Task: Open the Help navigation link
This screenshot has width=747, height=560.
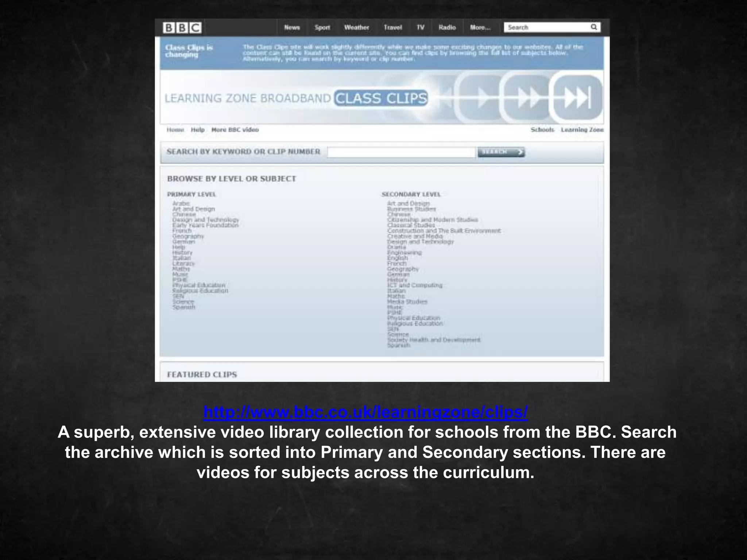Action: [198, 130]
